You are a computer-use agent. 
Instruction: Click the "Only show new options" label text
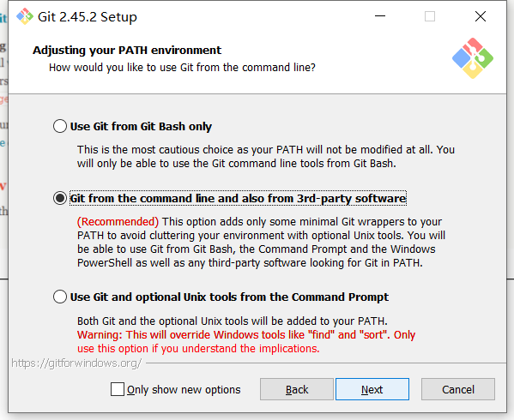pyautogui.click(x=184, y=390)
